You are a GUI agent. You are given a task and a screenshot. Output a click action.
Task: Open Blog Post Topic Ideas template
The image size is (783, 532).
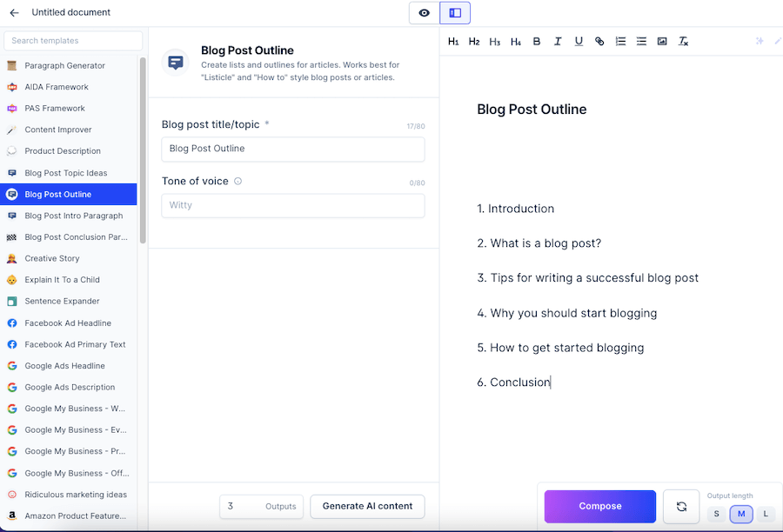[x=69, y=173]
